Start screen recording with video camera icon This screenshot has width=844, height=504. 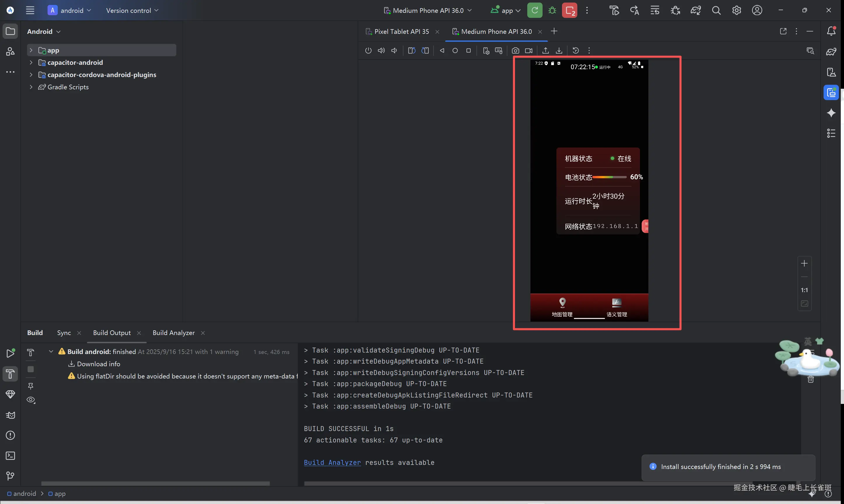click(x=528, y=50)
